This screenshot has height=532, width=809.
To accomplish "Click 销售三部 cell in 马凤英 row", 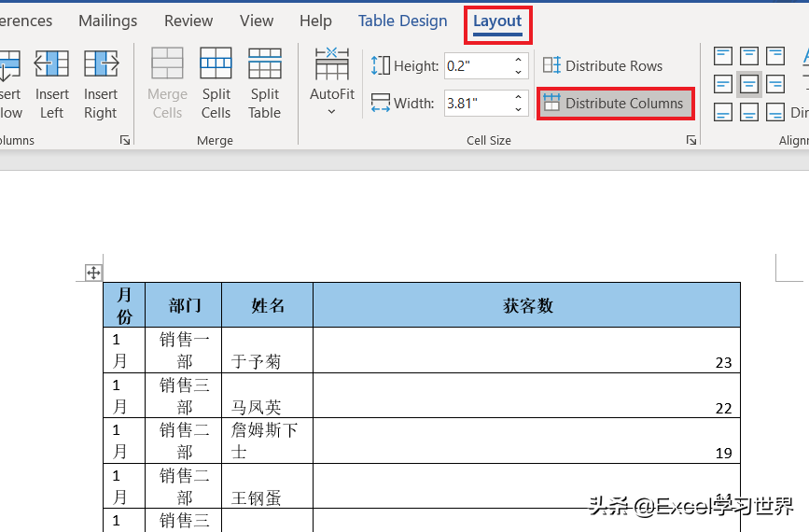I will point(184,396).
